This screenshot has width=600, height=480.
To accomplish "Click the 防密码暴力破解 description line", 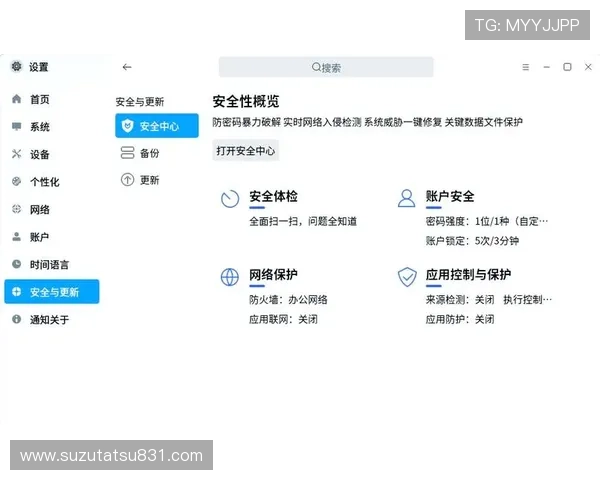I will tap(367, 122).
